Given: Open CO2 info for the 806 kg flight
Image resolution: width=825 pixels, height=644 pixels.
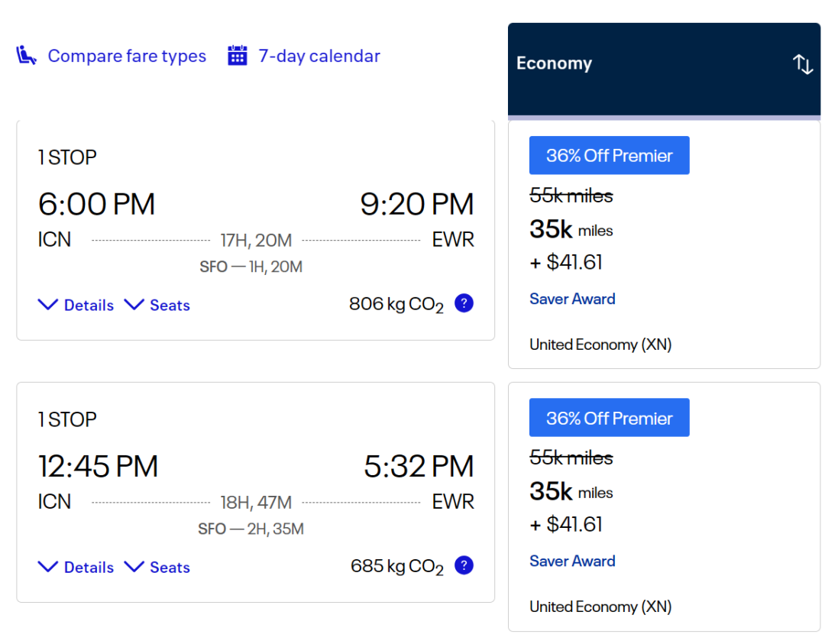Looking at the screenshot, I should coord(464,303).
